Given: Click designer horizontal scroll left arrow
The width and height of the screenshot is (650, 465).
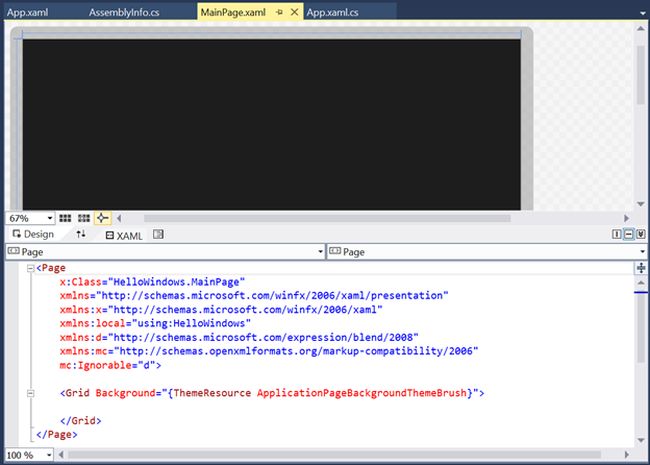Looking at the screenshot, I should coord(119,218).
